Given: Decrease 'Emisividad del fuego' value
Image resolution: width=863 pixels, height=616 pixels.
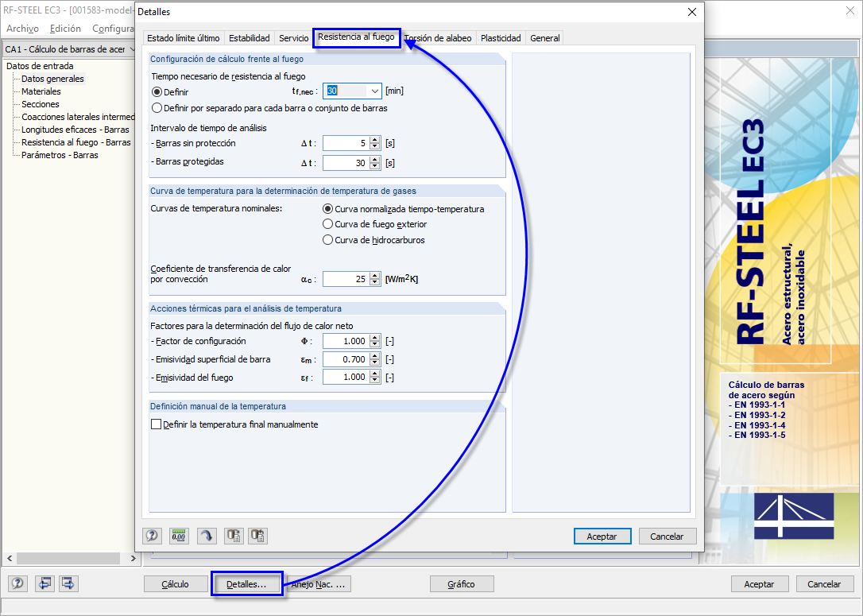Looking at the screenshot, I should (x=375, y=381).
